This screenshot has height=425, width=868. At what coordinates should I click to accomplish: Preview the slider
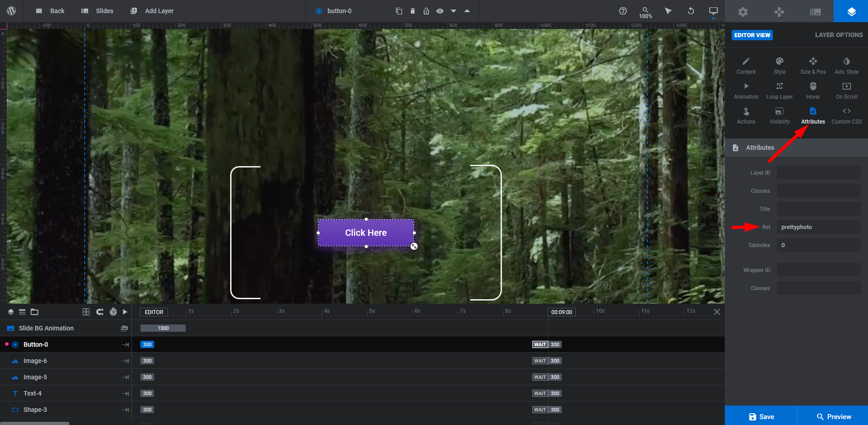tap(833, 415)
